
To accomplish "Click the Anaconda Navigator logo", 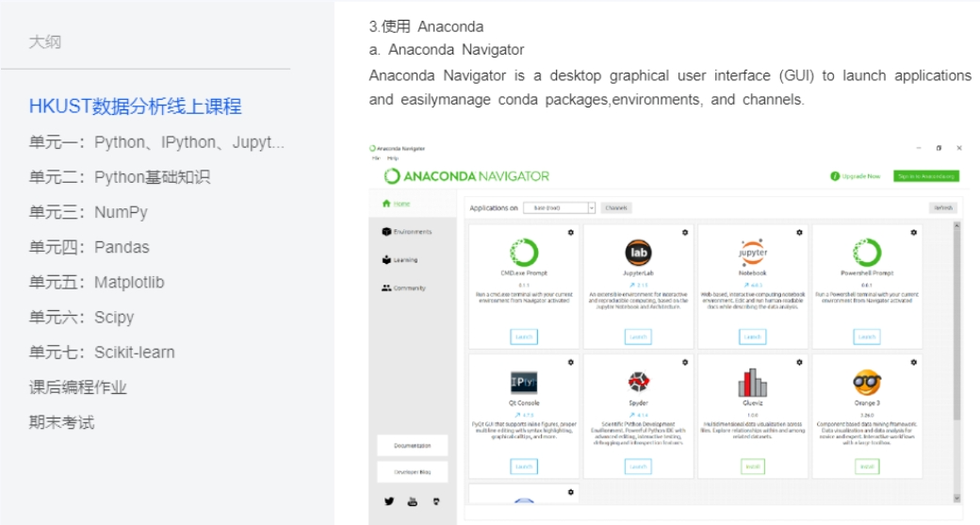I will [x=466, y=176].
